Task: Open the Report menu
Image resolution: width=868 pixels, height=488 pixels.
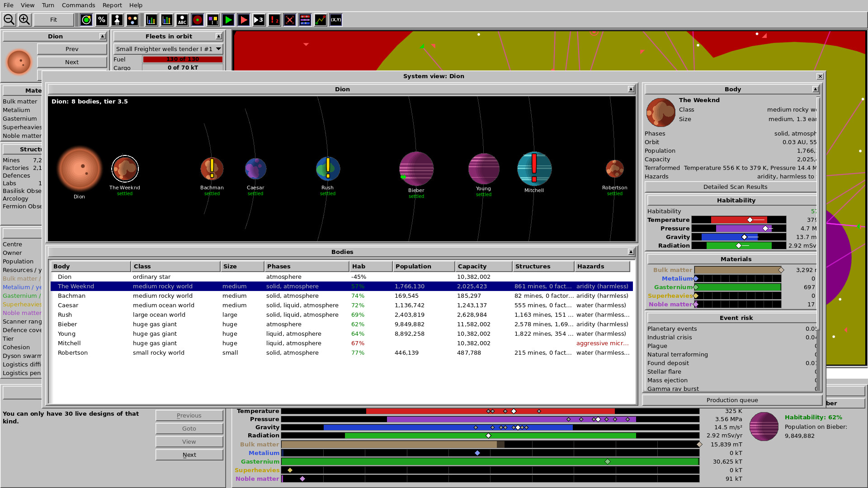Action: (112, 5)
